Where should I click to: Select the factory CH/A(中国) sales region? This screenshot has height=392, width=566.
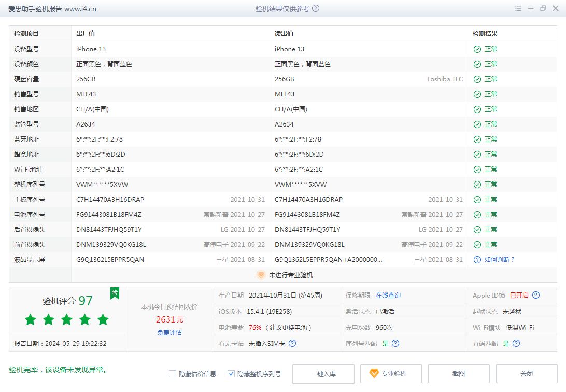[x=92, y=109]
